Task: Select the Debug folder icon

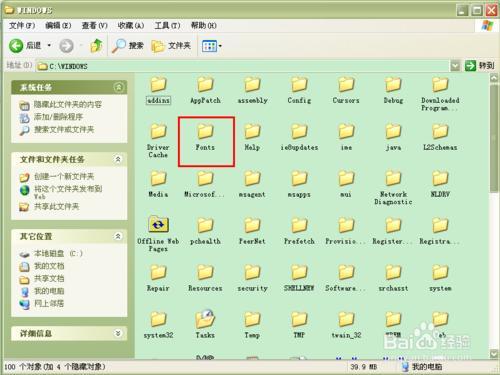Action: click(x=393, y=85)
